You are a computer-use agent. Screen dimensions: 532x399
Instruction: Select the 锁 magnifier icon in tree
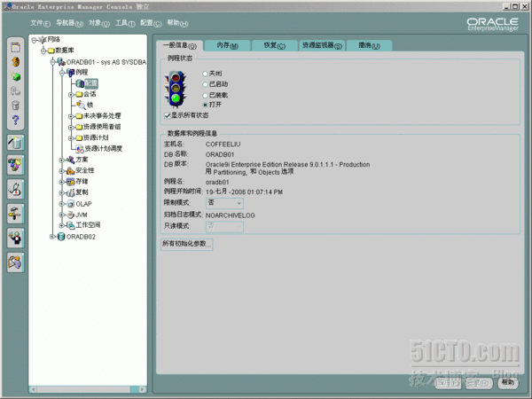[x=81, y=105]
